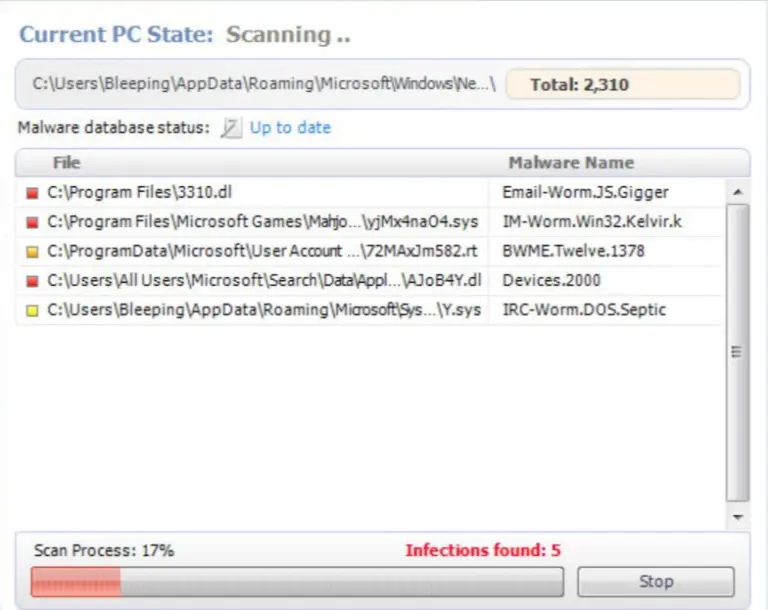Select the yellow icon beside Y.sys row
Viewport: 768px width, 610px height.
[x=32, y=311]
